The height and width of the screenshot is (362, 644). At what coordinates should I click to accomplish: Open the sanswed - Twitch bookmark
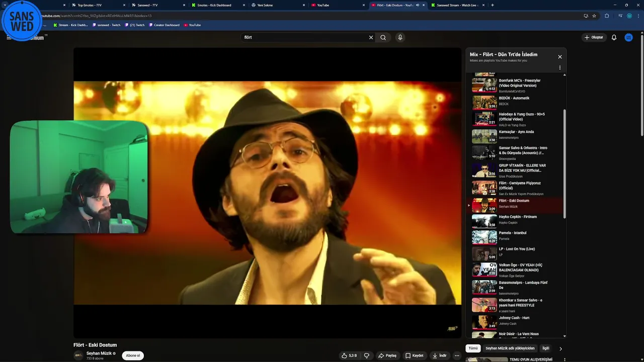[x=107, y=25]
